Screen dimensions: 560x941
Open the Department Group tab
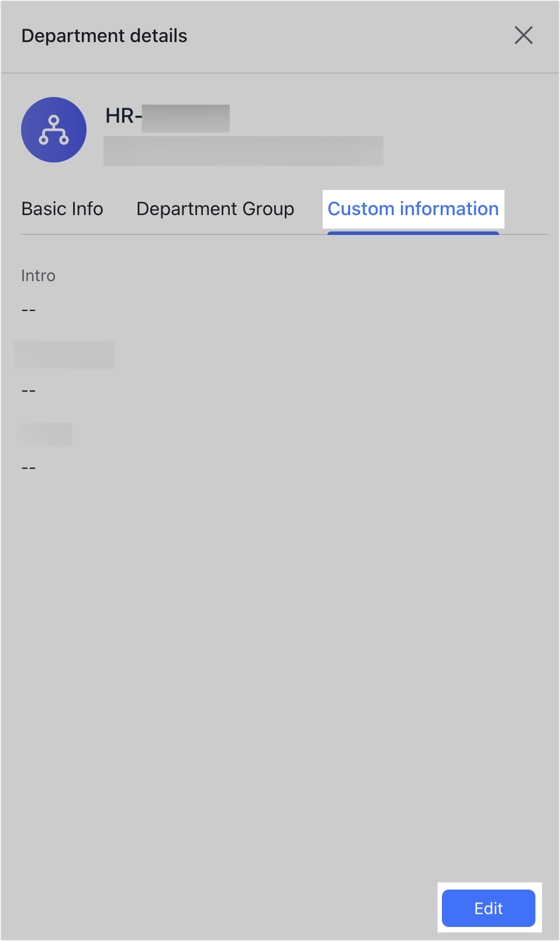[x=215, y=209]
